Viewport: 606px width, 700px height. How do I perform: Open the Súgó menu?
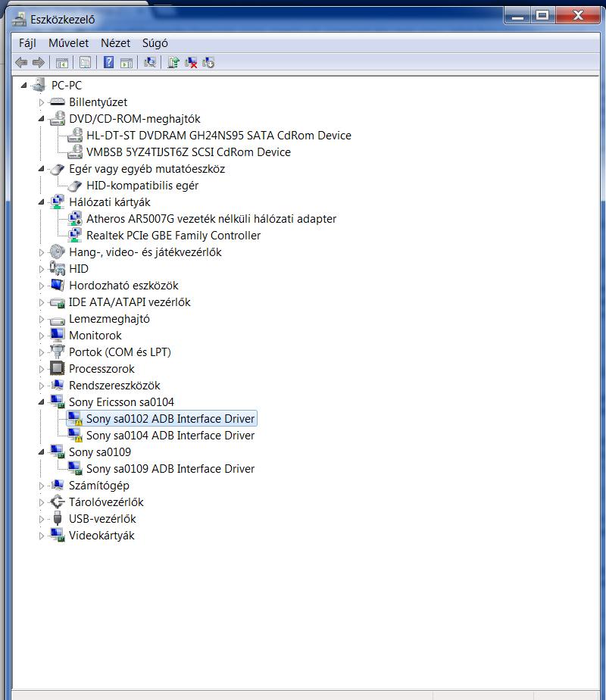(155, 43)
